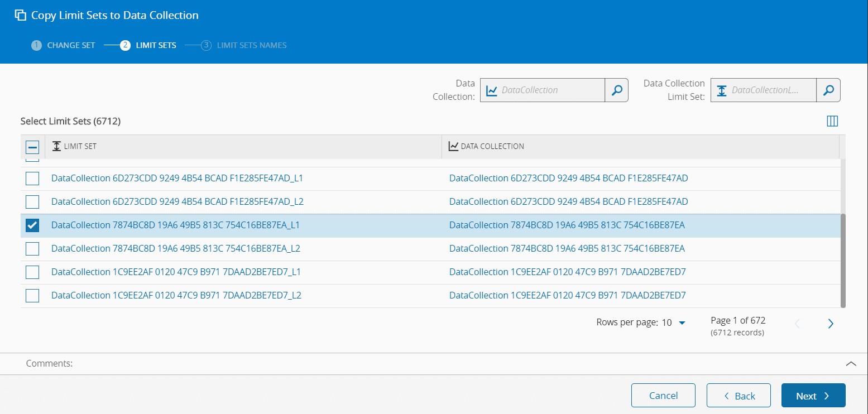Select the Limit Sets Names step
868x414 pixels.
(244, 45)
